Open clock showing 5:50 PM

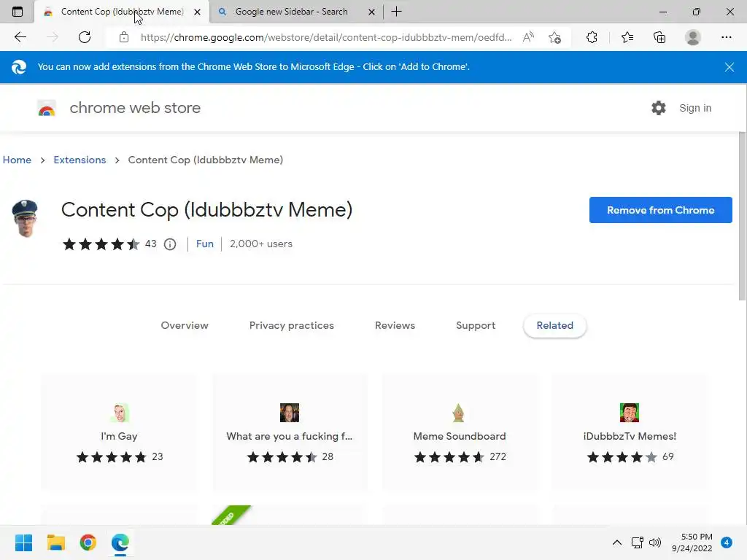[x=692, y=542]
